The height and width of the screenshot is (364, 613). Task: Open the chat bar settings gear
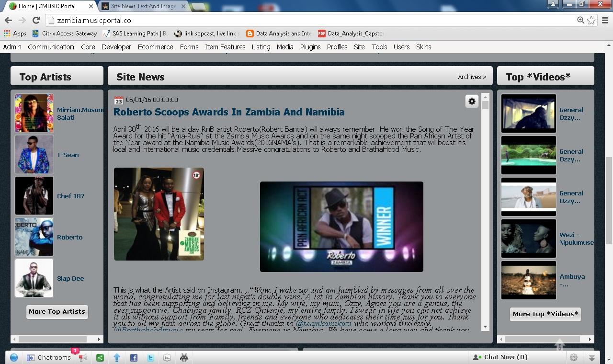574,357
